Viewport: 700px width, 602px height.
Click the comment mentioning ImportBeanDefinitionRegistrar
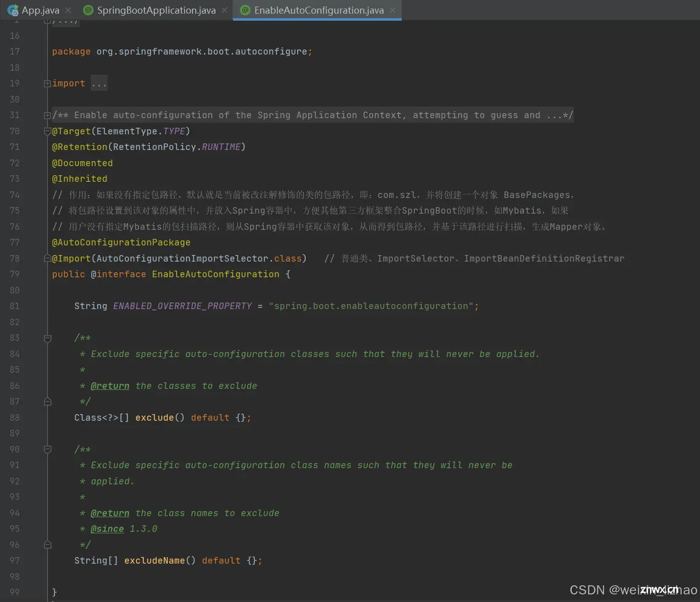(474, 259)
